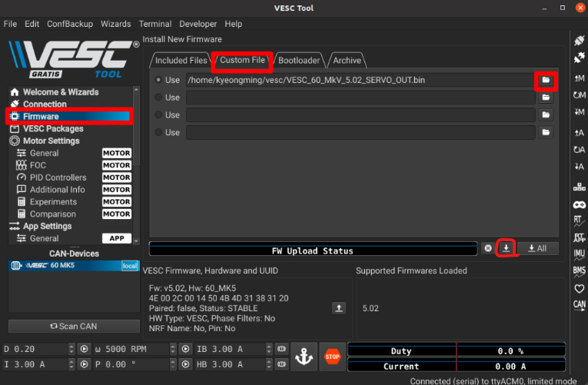Read motor configuration with ↑M icon
This screenshot has height=385, width=588.
(x=580, y=78)
